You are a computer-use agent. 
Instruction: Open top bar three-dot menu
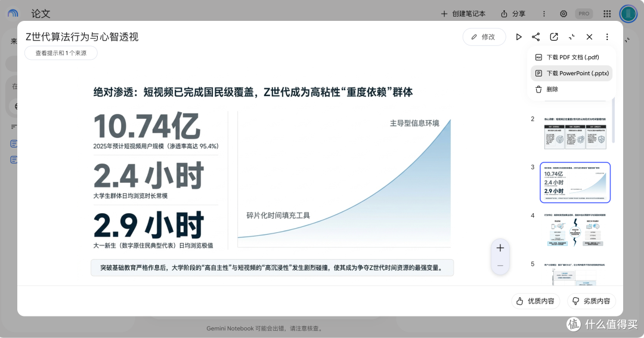tap(544, 14)
